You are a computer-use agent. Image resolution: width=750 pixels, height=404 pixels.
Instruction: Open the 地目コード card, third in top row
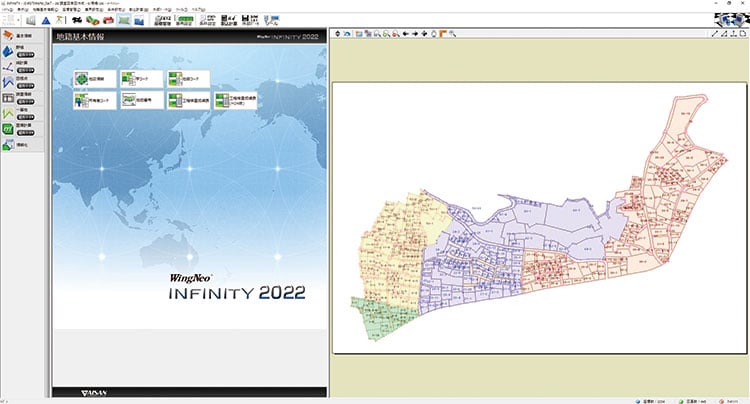188,79
